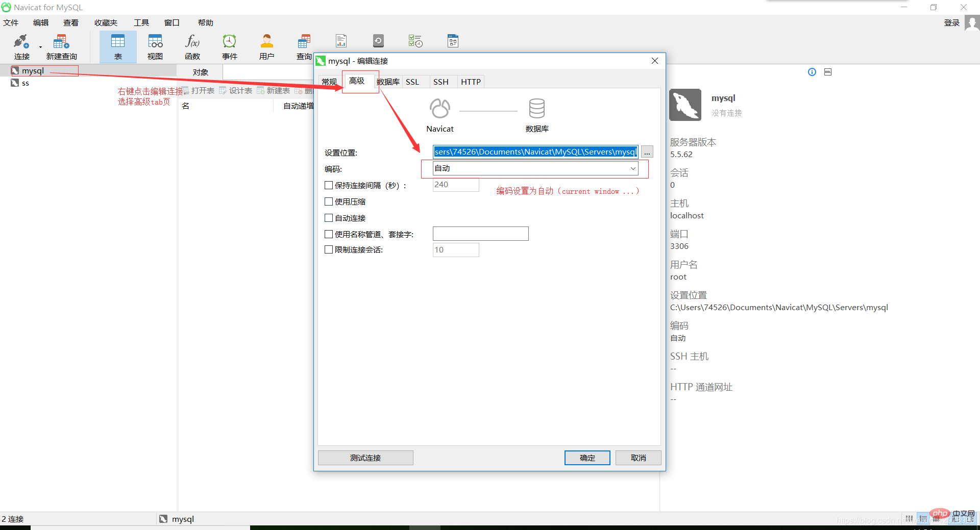The image size is (980, 530).
Task: Click the model diagram toolbar icon
Action: pyautogui.click(x=453, y=41)
